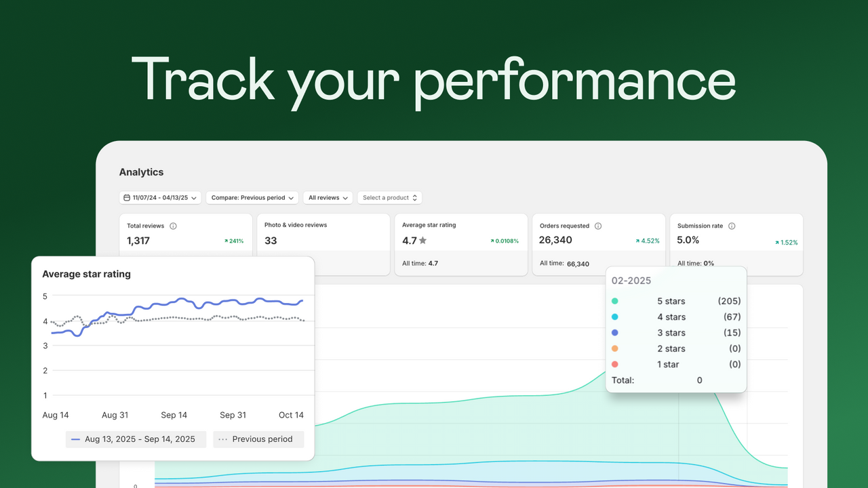Click All time: 66,340 under Orders requested
Viewport: 868px width, 488px height.
pyautogui.click(x=564, y=264)
